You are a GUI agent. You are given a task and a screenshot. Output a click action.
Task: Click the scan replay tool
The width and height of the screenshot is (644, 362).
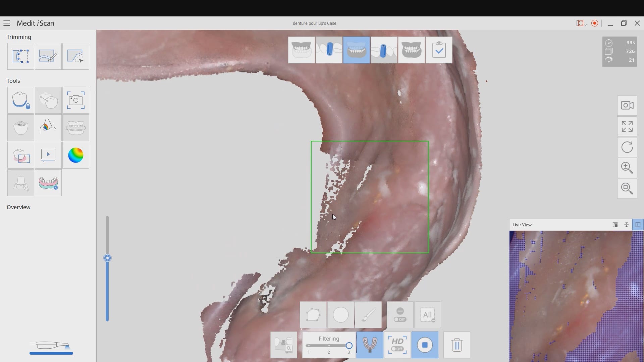coord(48,155)
